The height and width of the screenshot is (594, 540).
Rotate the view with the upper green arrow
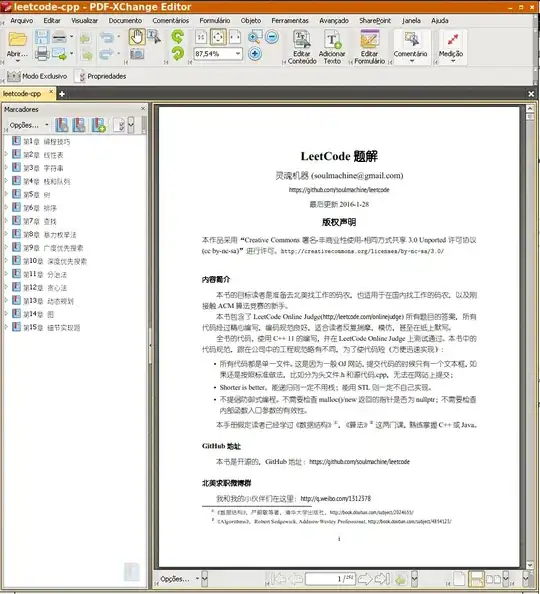point(177,37)
